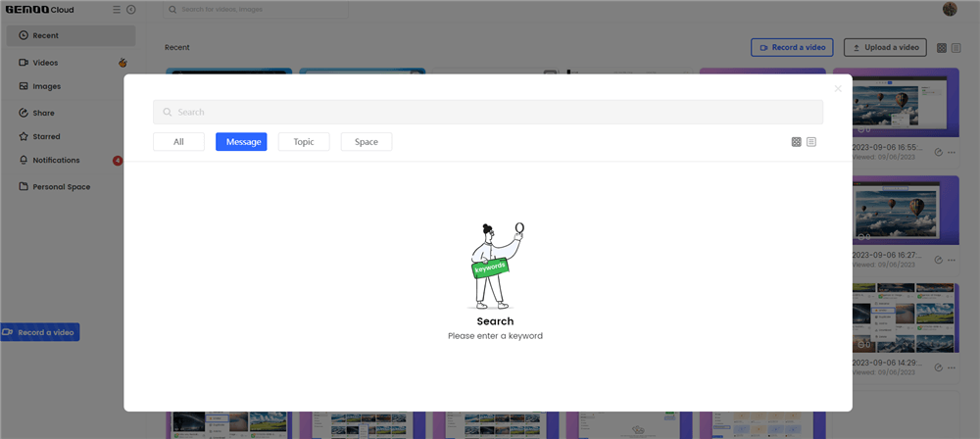
Task: Click the Gemoo Cloud logo
Action: (40, 10)
